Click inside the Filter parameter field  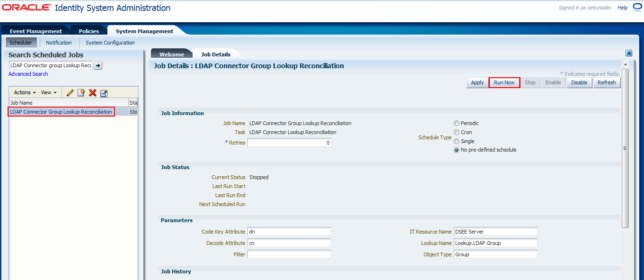pyautogui.click(x=289, y=254)
